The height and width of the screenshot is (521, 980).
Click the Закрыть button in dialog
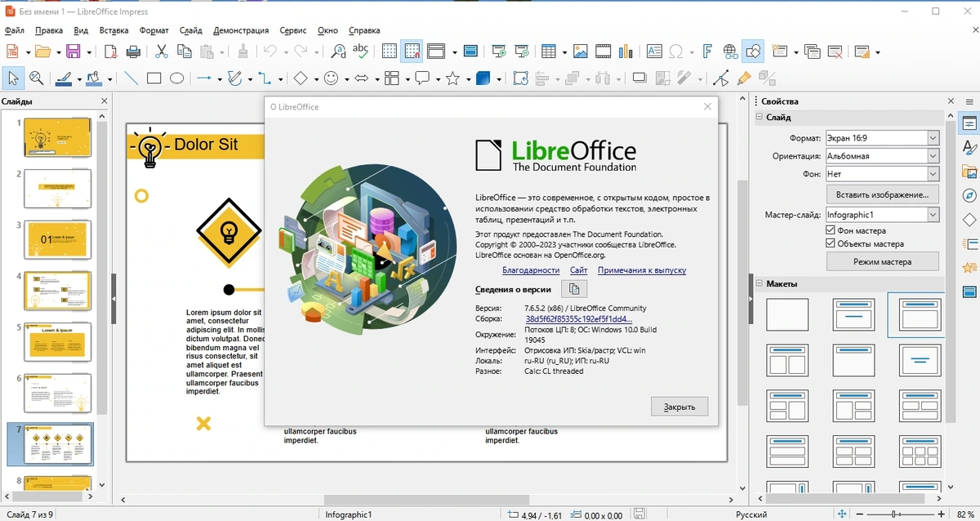coord(679,407)
